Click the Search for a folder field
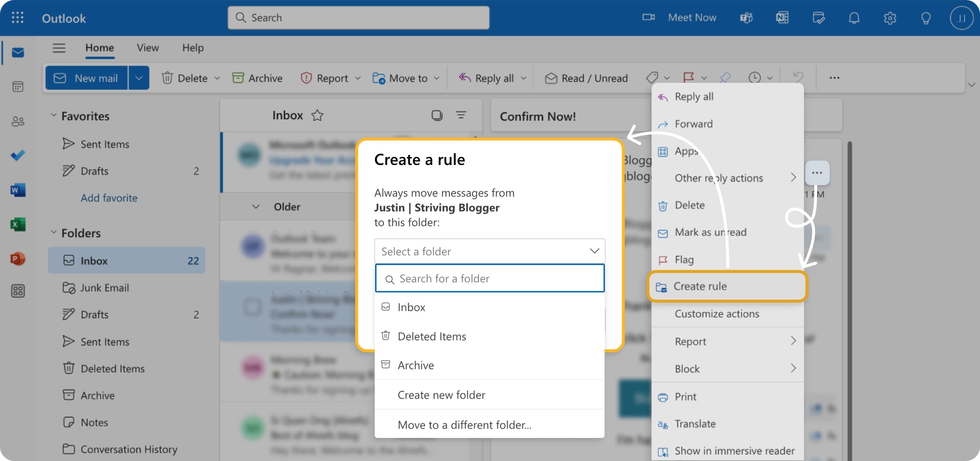The height and width of the screenshot is (461, 980). pyautogui.click(x=490, y=278)
